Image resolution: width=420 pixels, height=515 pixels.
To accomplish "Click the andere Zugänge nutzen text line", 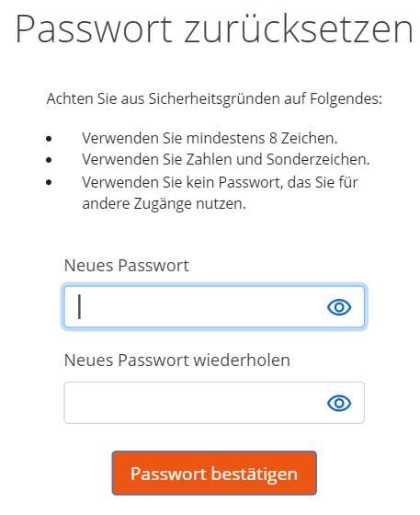I will [x=164, y=204].
